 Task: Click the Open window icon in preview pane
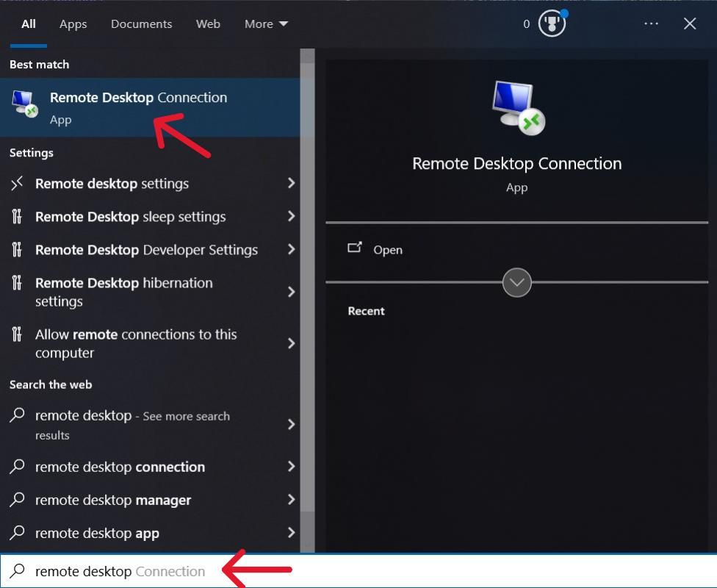click(354, 248)
